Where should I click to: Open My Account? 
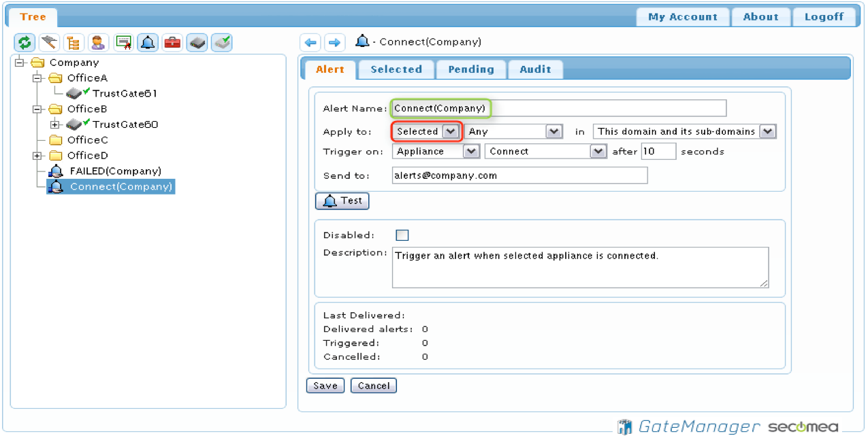pyautogui.click(x=683, y=17)
